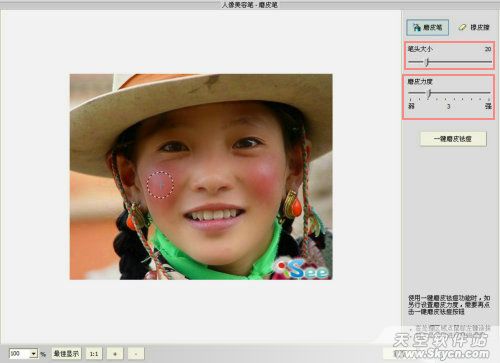Click the iSee logo watermark on the photo

[303, 269]
